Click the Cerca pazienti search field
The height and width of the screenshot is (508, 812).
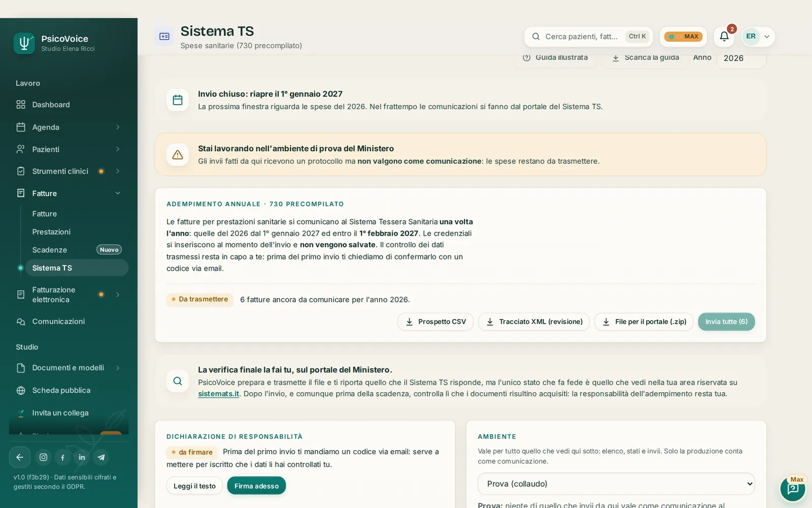pyautogui.click(x=588, y=37)
